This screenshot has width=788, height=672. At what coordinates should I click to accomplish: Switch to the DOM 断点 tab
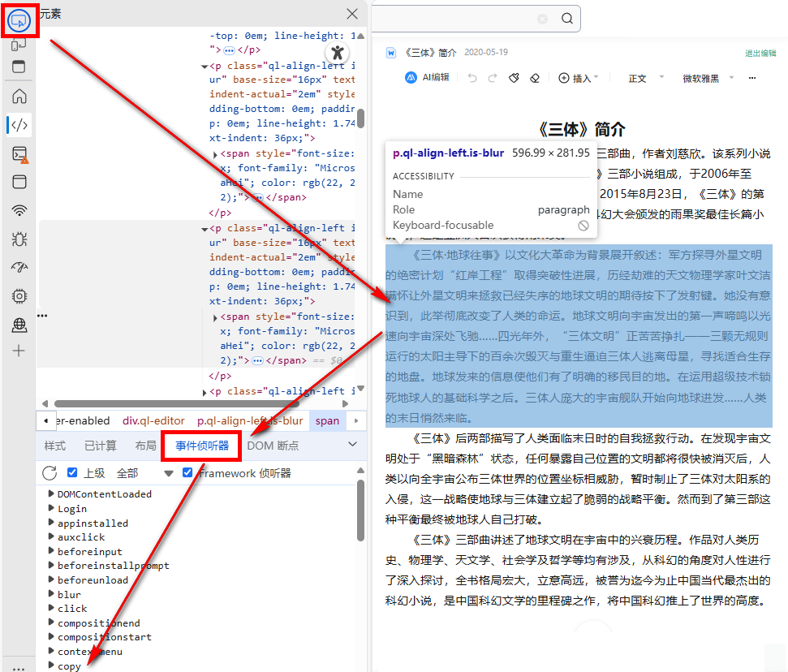pos(273,446)
